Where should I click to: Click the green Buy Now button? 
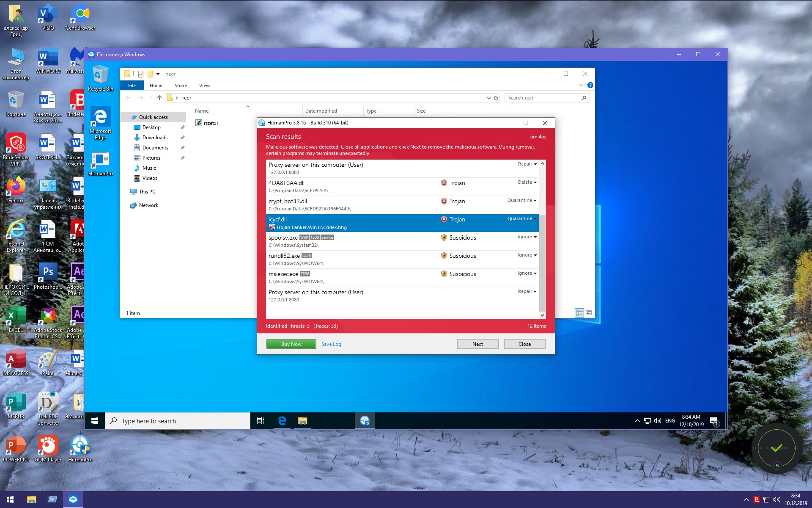coord(291,344)
